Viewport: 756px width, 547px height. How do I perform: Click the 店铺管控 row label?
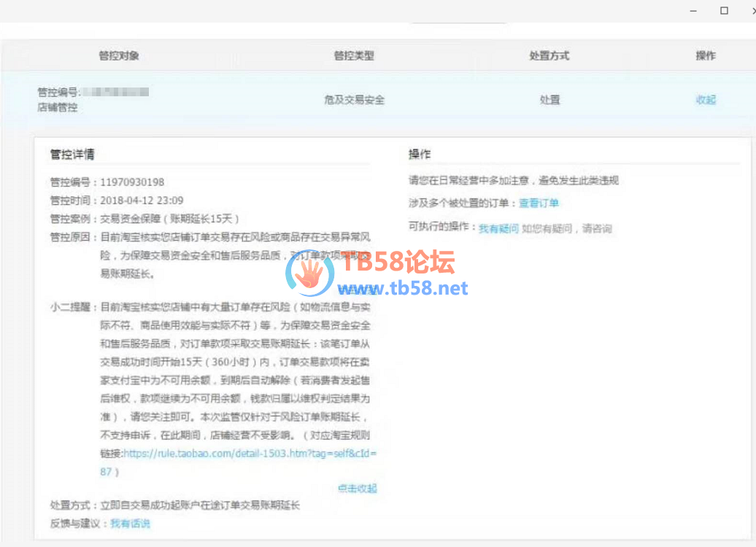pos(58,107)
